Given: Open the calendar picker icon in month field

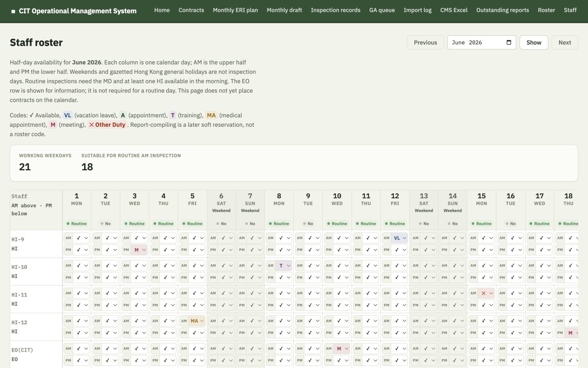Looking at the screenshot, I should click(x=509, y=43).
